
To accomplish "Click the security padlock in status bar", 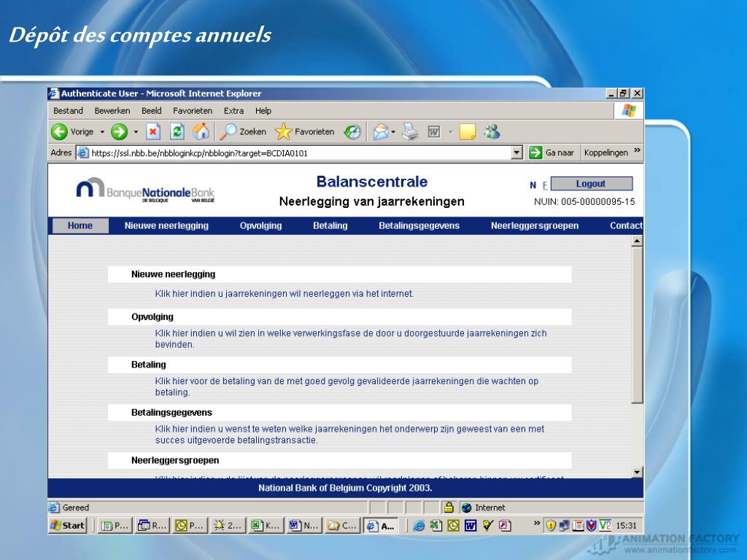I will click(449, 507).
